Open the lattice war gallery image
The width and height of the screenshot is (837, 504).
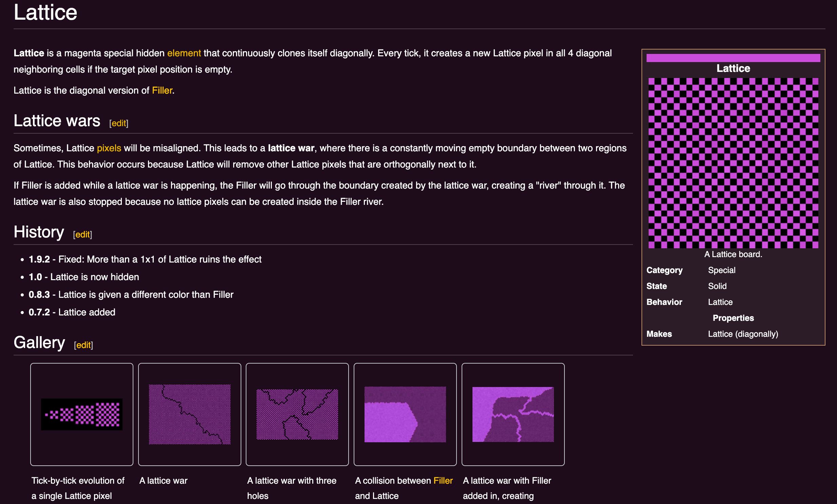point(189,414)
